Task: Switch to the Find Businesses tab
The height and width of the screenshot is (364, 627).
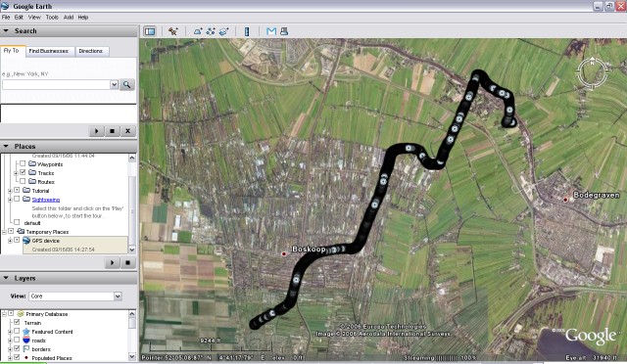Action: (49, 51)
